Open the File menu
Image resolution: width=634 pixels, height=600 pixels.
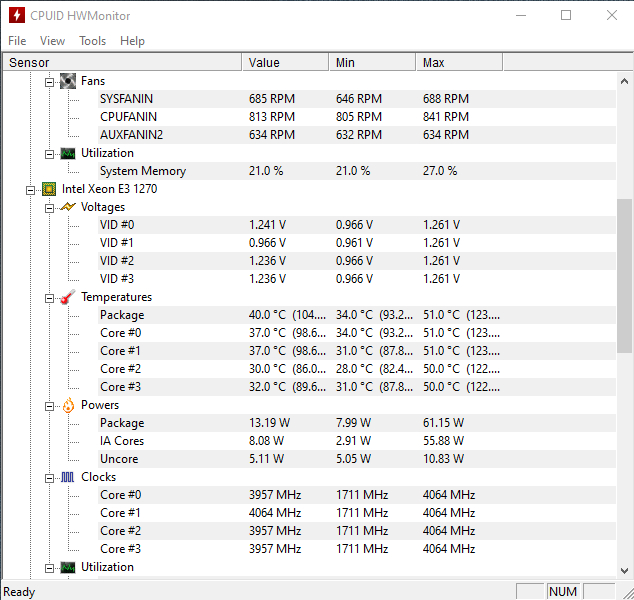click(x=17, y=41)
